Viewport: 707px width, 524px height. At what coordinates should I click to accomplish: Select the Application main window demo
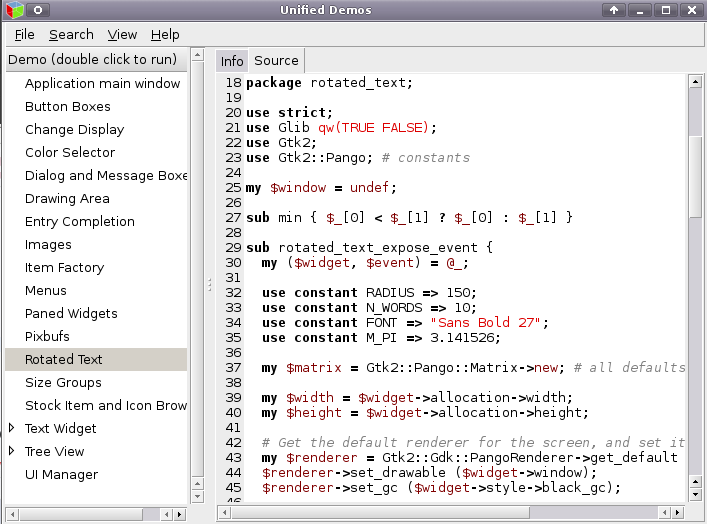point(102,83)
